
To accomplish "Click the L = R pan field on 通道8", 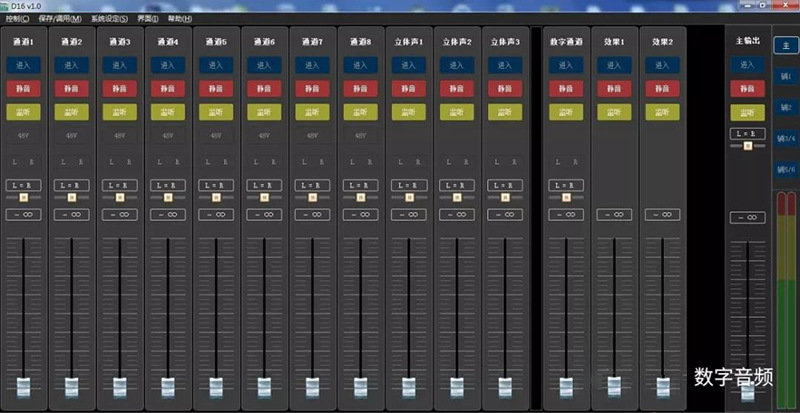I will (360, 185).
